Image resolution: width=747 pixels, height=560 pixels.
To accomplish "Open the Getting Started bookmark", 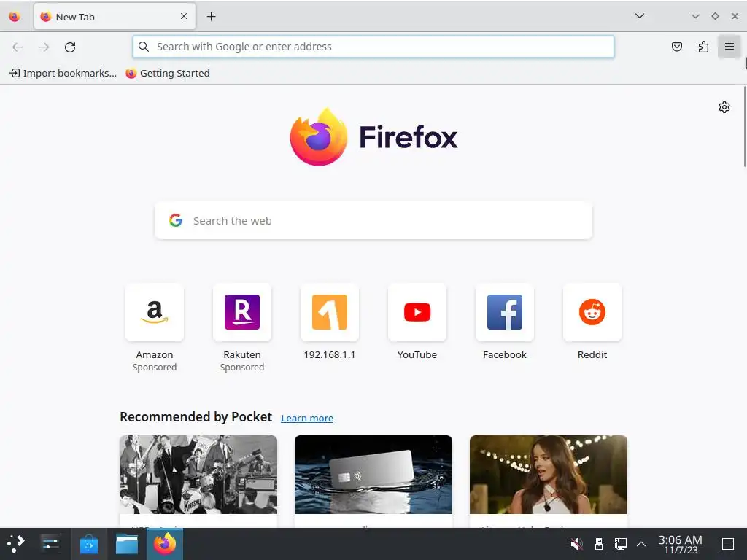I will click(168, 73).
